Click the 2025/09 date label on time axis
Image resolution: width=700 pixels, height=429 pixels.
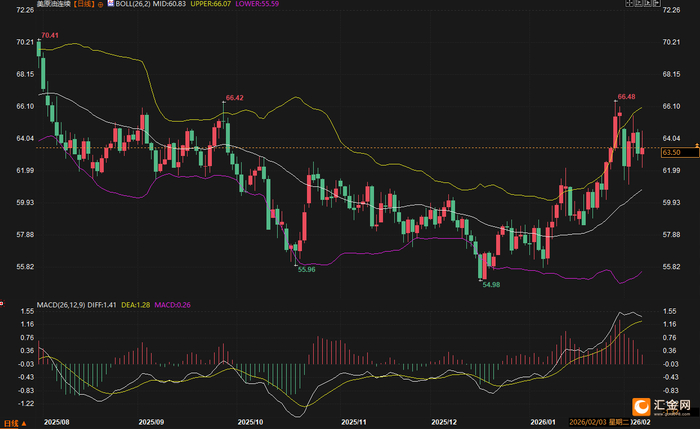151,422
